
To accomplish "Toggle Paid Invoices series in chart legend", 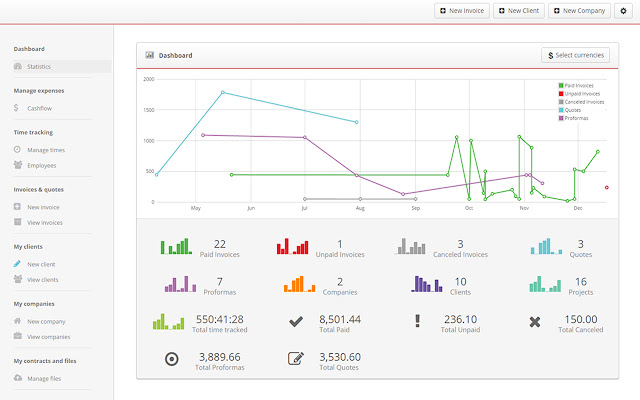I will [584, 85].
